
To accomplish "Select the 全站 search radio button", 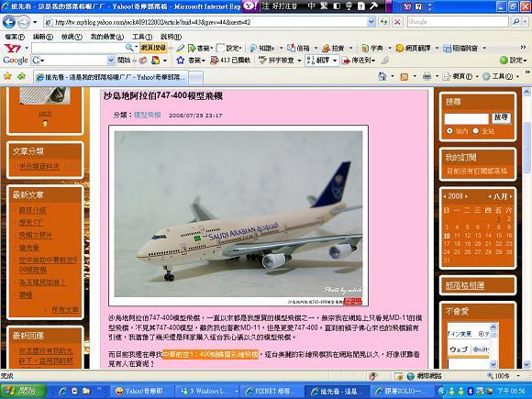I will (476, 130).
